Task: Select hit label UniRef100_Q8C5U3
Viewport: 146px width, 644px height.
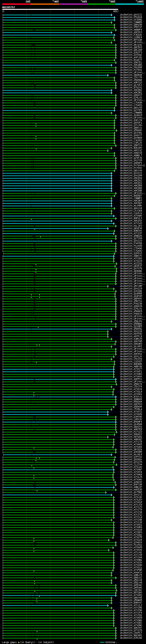Action: (131, 48)
